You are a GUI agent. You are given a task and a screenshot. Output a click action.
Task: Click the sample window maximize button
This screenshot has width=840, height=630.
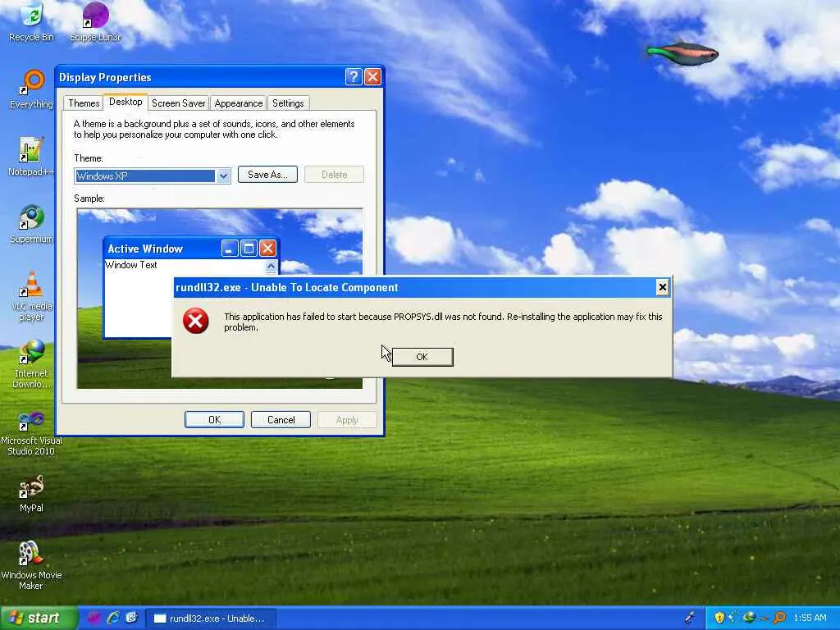(x=249, y=248)
